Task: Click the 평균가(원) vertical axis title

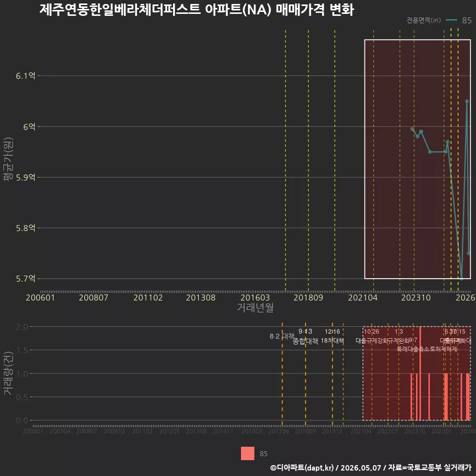Action: [8, 159]
